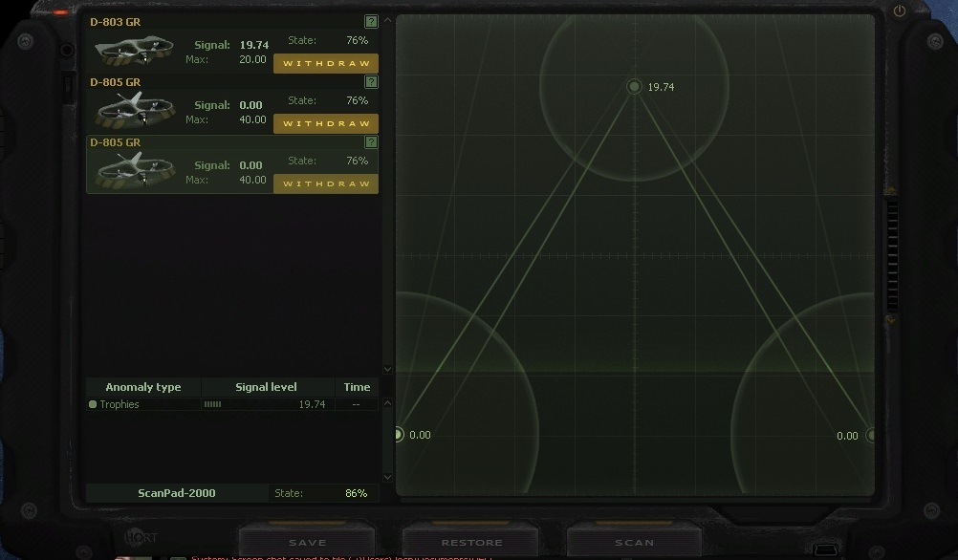The width and height of the screenshot is (958, 560).
Task: Click the D-803 GR max value 20.00
Action: pyautogui.click(x=253, y=59)
